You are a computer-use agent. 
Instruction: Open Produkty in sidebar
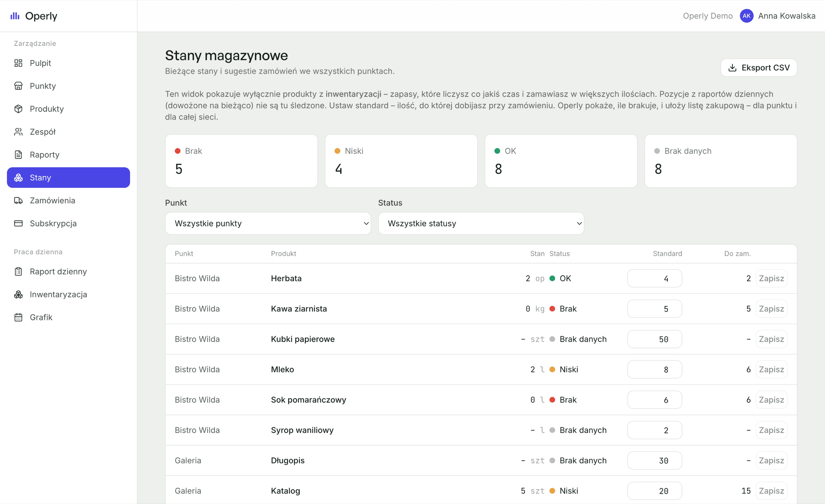point(69,109)
